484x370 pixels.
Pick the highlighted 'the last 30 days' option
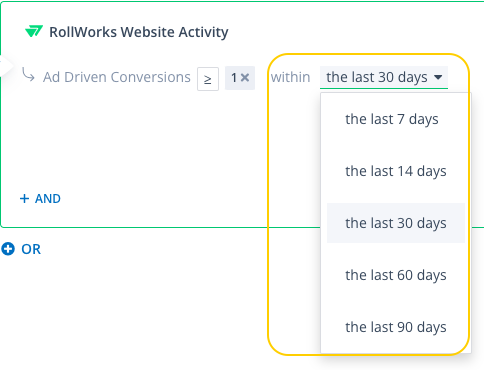point(396,223)
